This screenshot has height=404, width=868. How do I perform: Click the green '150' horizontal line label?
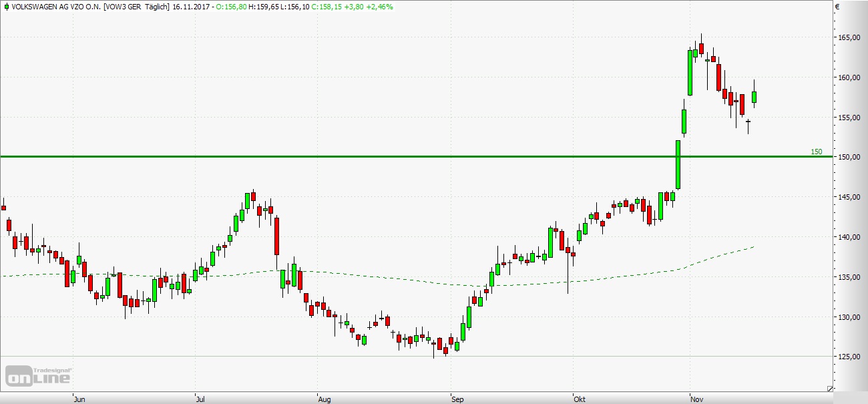click(817, 152)
